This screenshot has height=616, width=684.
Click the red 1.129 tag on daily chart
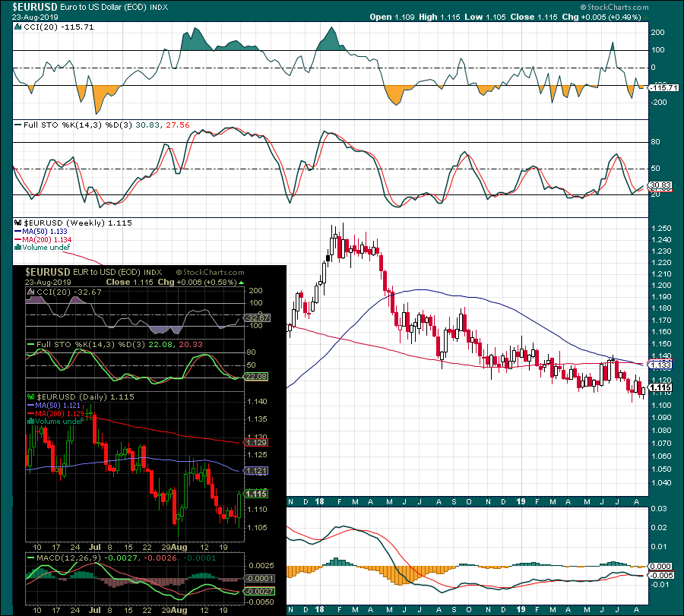click(256, 443)
